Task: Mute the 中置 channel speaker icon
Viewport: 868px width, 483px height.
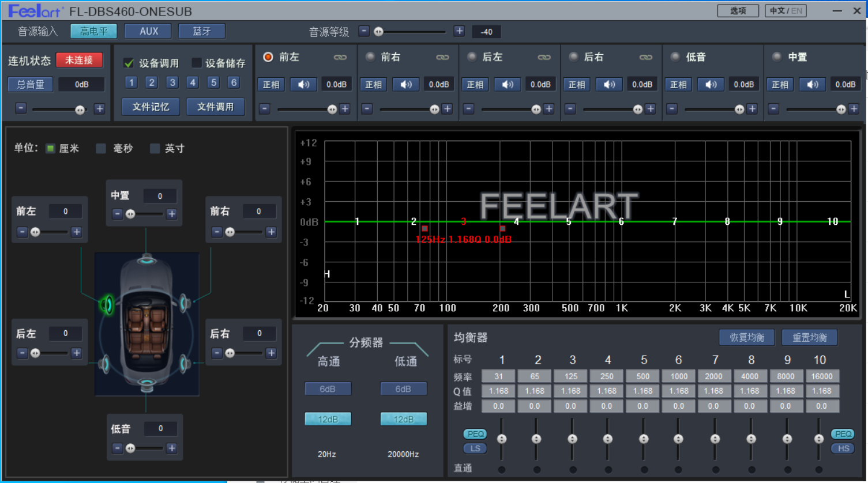Action: (813, 85)
